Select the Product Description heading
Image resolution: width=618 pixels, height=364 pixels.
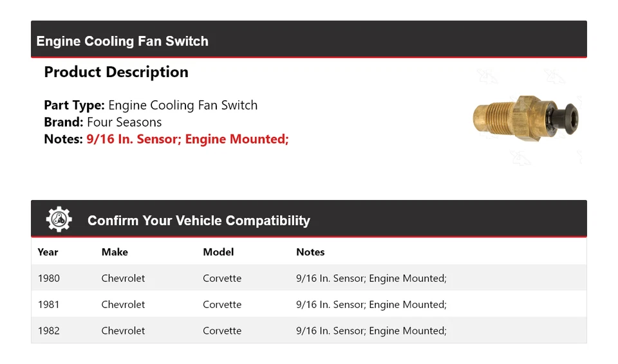[116, 72]
